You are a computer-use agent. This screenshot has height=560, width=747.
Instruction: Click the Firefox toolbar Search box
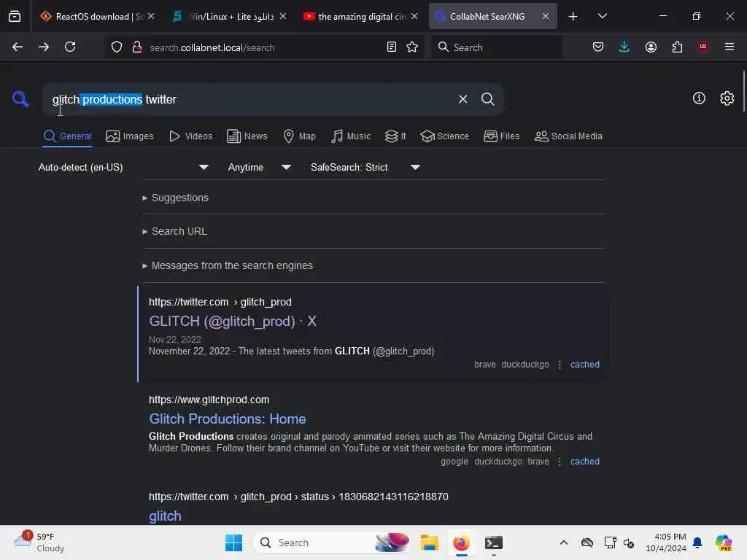pos(497,47)
